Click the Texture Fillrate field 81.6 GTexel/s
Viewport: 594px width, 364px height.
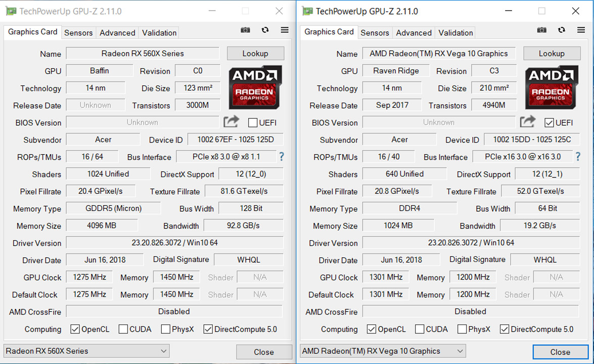[244, 191]
